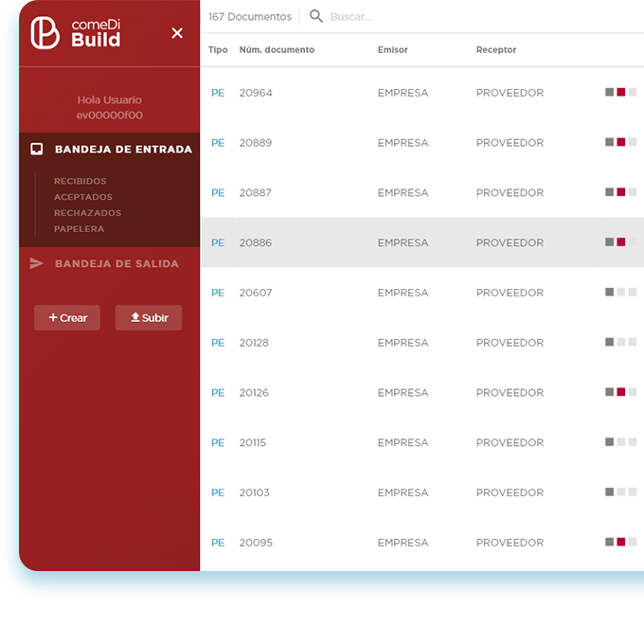Viewport: 644px width, 644px height.
Task: Click status squares of document 20115
Action: [620, 442]
